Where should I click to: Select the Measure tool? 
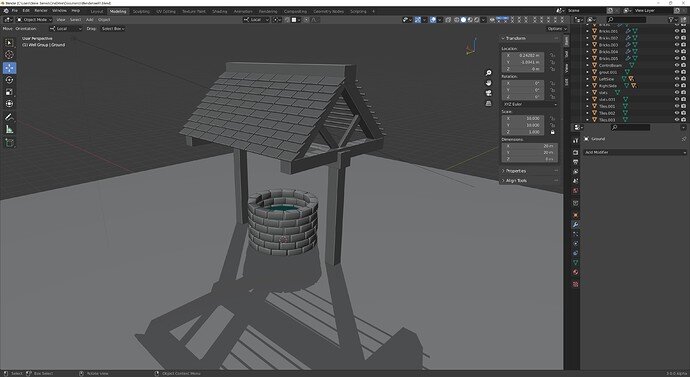click(x=9, y=129)
